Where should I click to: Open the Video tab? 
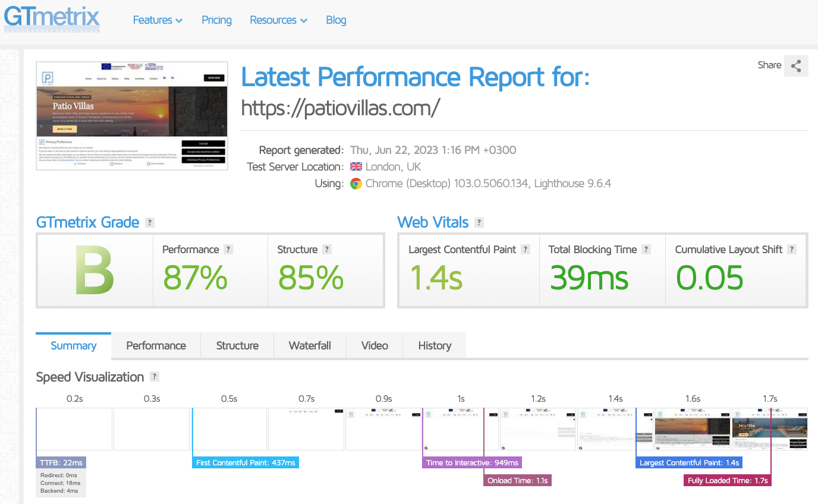(x=375, y=346)
